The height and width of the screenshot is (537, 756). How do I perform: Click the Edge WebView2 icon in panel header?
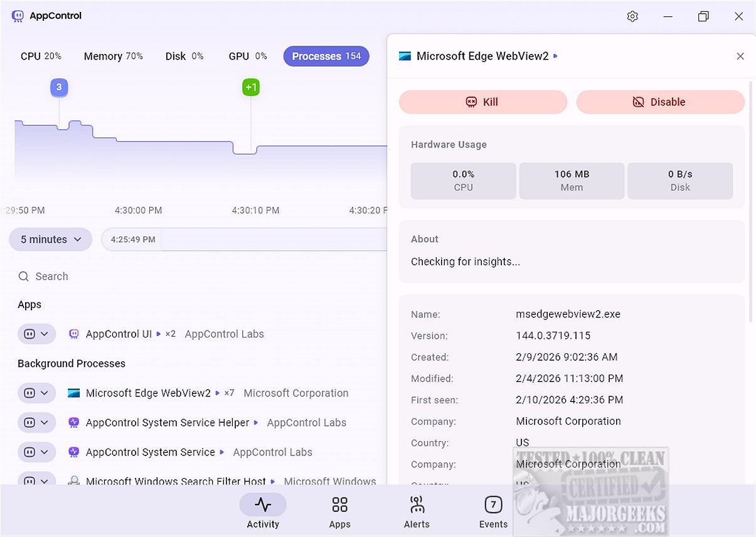pyautogui.click(x=405, y=56)
